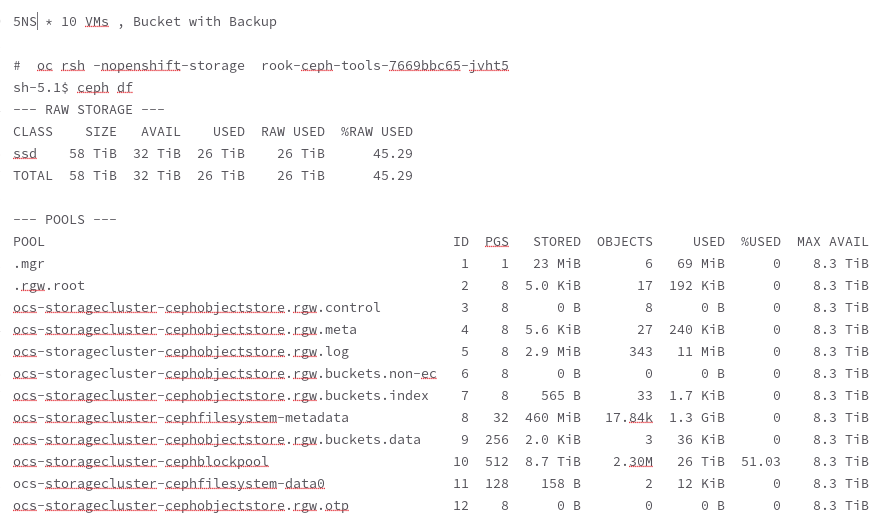Click the '.rgw.root' pool name
The width and height of the screenshot is (895, 527).
point(49,285)
